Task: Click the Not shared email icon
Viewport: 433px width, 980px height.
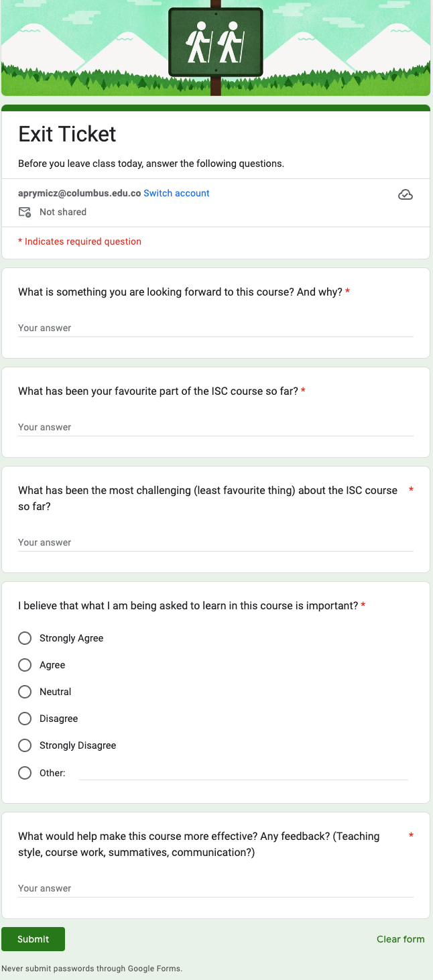Action: (x=25, y=212)
